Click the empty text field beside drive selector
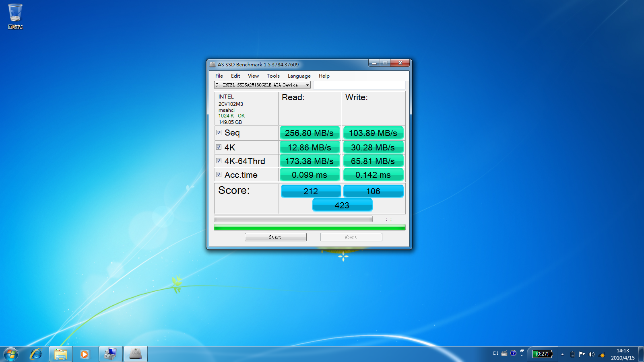 359,85
